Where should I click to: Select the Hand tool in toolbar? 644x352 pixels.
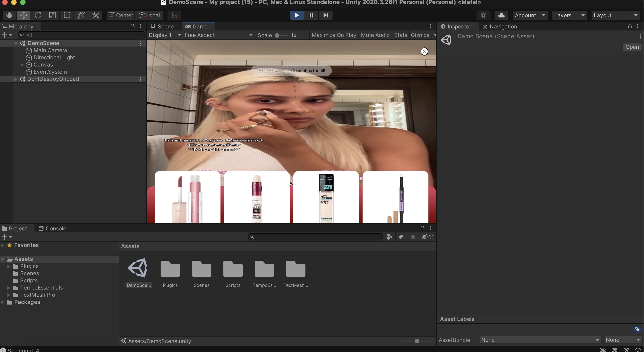coord(9,15)
